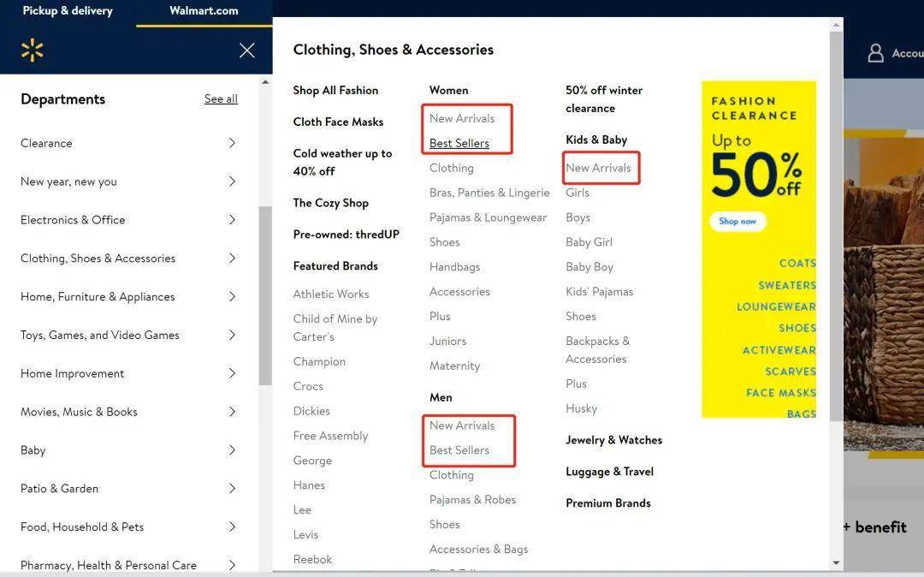Expand Toys, Games, and Video Games chevron

pyautogui.click(x=232, y=335)
